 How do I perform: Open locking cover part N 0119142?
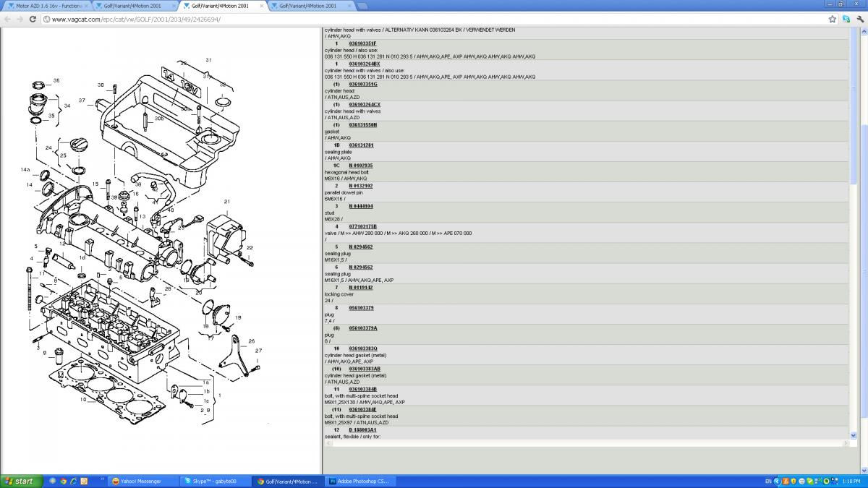[360, 287]
